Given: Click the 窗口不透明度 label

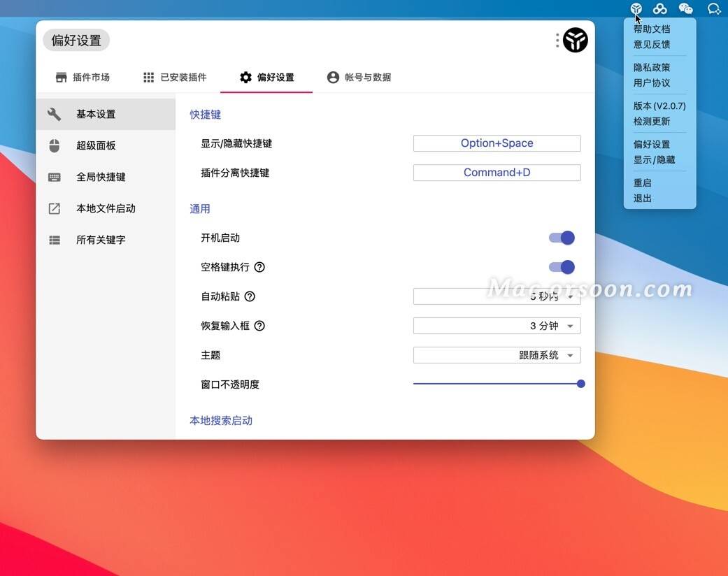Looking at the screenshot, I should click(230, 384).
